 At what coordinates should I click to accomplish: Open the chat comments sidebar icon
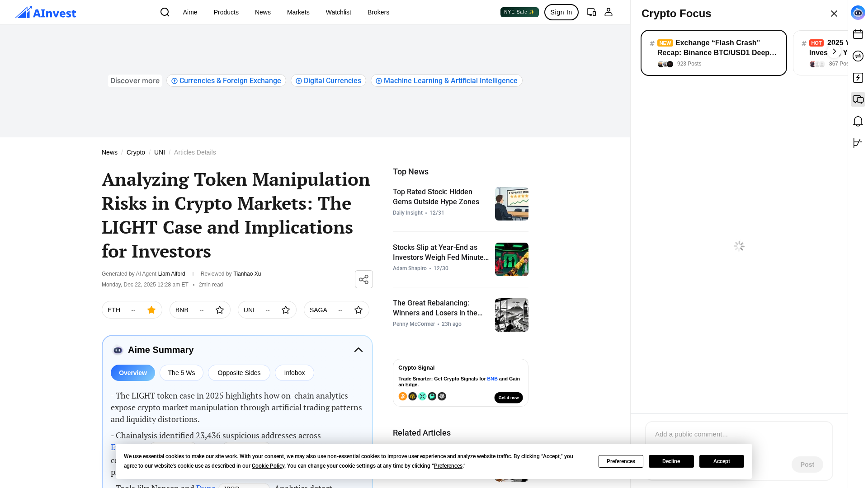tap(858, 99)
